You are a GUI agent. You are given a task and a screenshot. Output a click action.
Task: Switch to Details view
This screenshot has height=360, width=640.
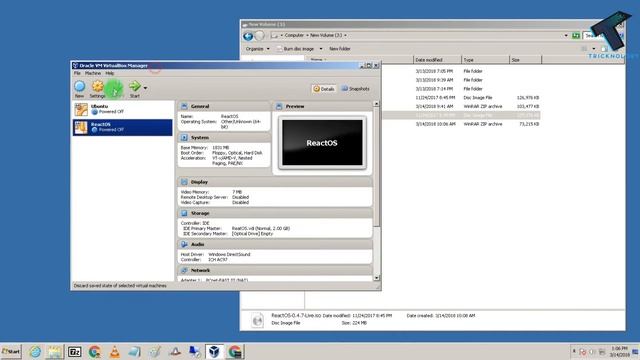324,89
